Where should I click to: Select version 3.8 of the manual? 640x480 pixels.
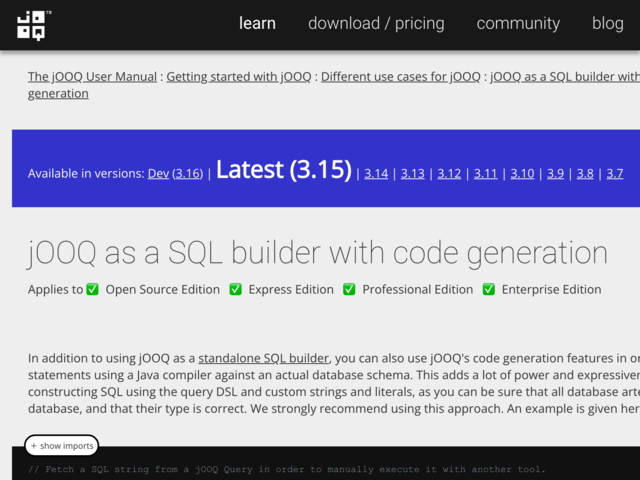pyautogui.click(x=585, y=173)
